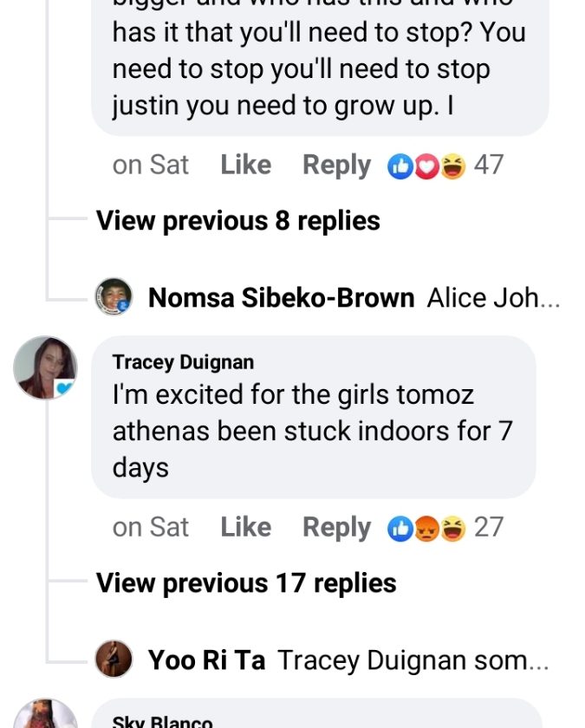Open Sky Blanco's profile picture
The width and height of the screenshot is (585, 728).
click(45, 716)
